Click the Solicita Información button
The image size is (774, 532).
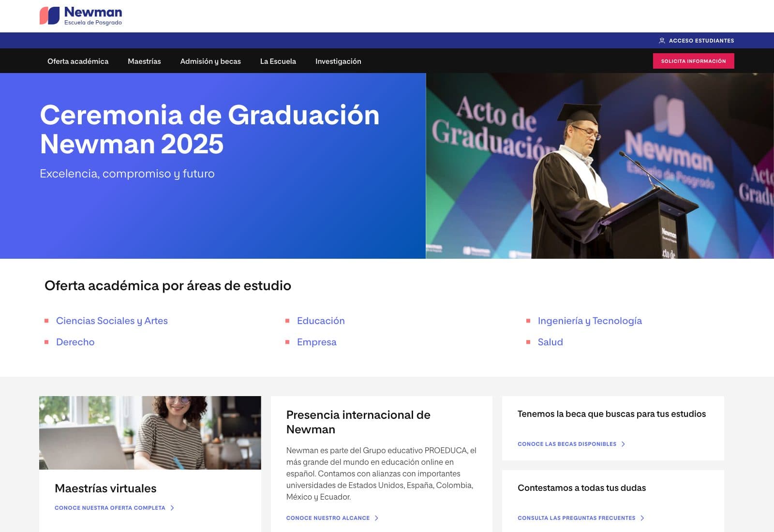(x=693, y=61)
